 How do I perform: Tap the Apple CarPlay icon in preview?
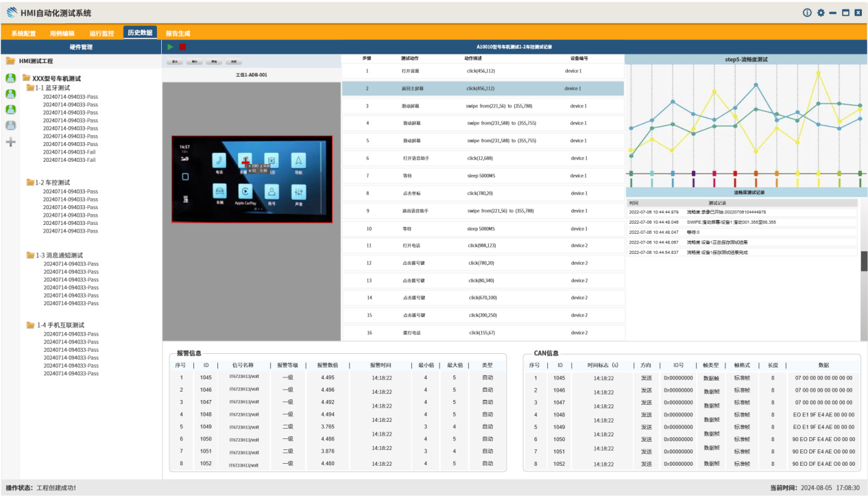[245, 193]
